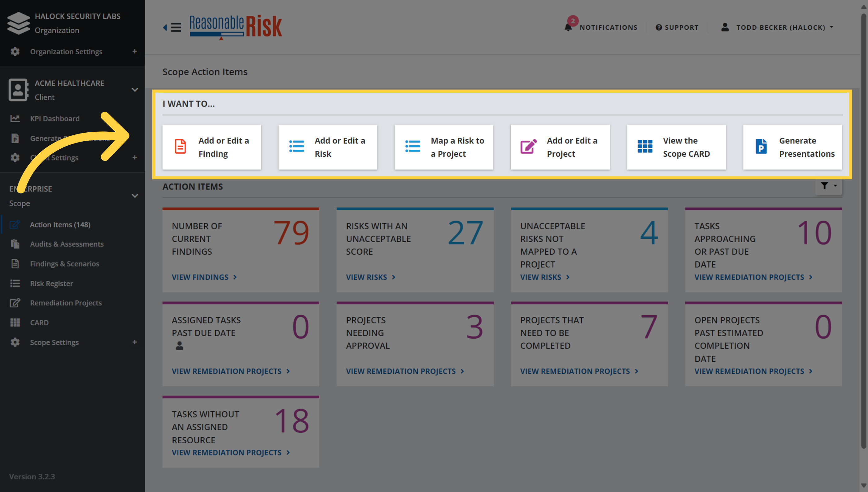Click the red finding document icon
The width and height of the screenshot is (868, 492).
[x=180, y=147]
